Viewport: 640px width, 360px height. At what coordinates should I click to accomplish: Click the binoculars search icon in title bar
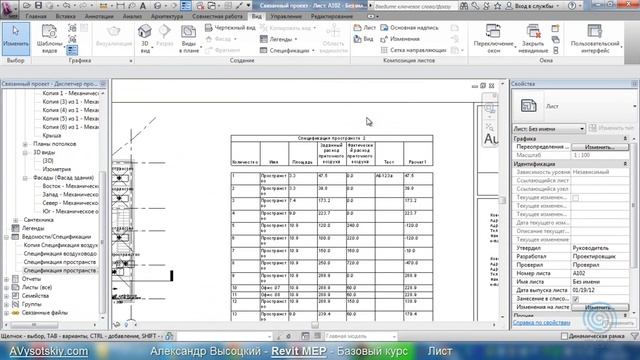(464, 6)
